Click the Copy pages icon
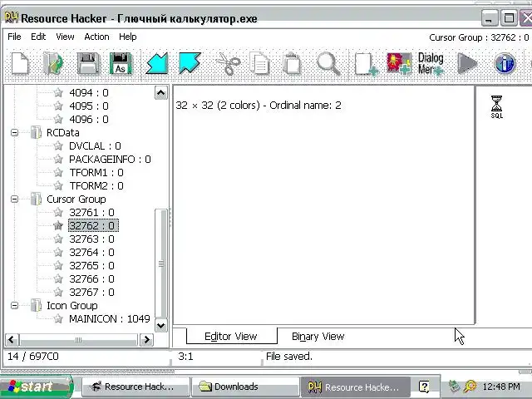 pos(259,63)
